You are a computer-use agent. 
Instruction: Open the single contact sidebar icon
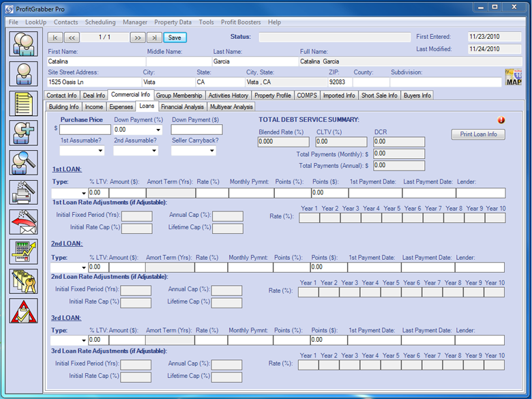pos(23,74)
